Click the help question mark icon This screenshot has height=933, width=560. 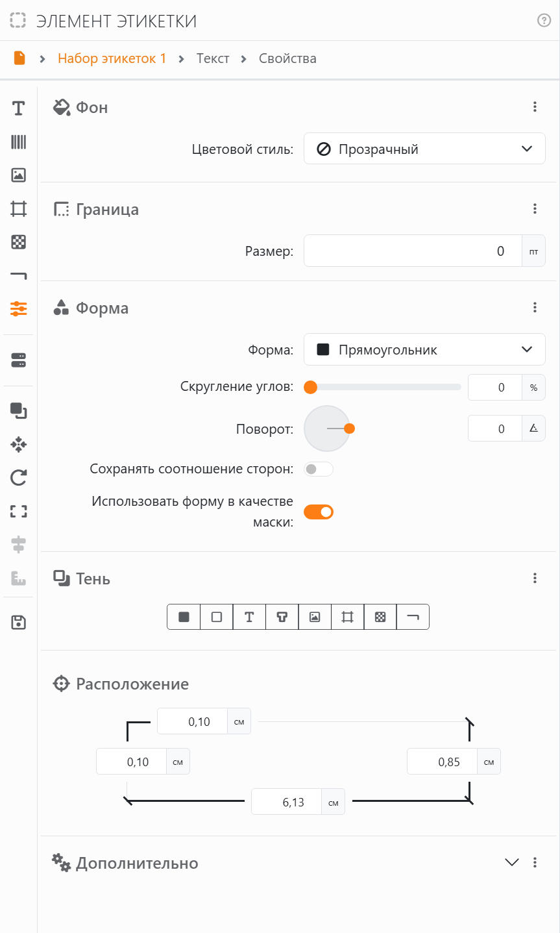point(544,20)
